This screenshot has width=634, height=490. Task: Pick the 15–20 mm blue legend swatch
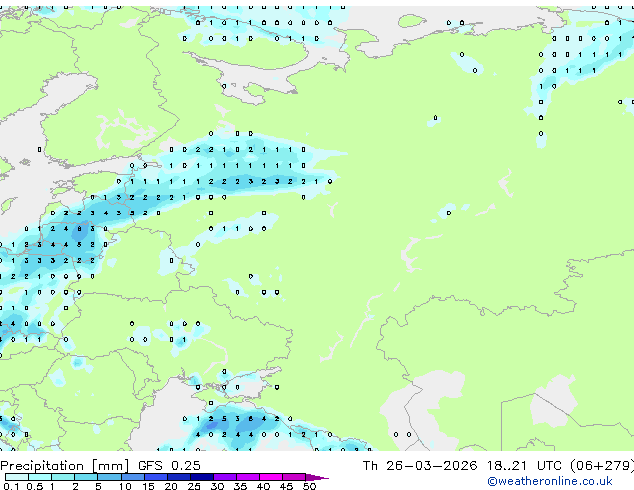156,477
